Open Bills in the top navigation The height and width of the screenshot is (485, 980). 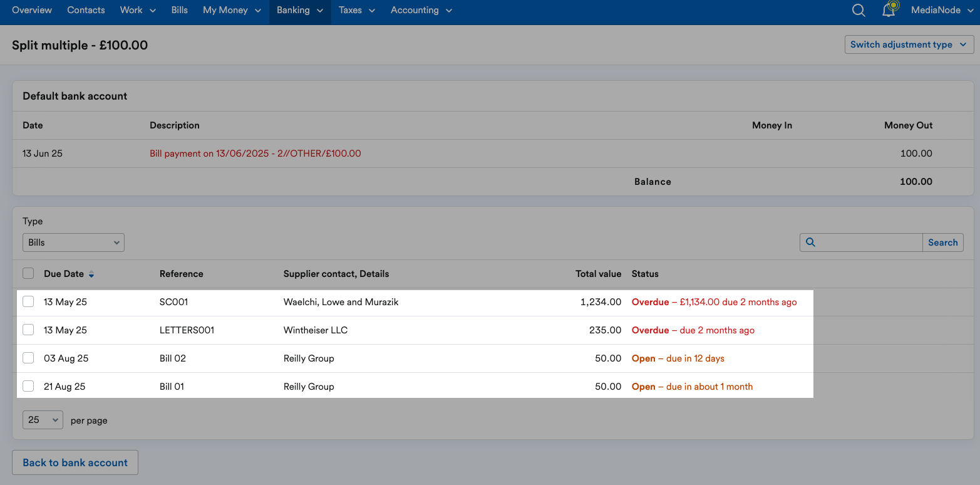click(180, 10)
